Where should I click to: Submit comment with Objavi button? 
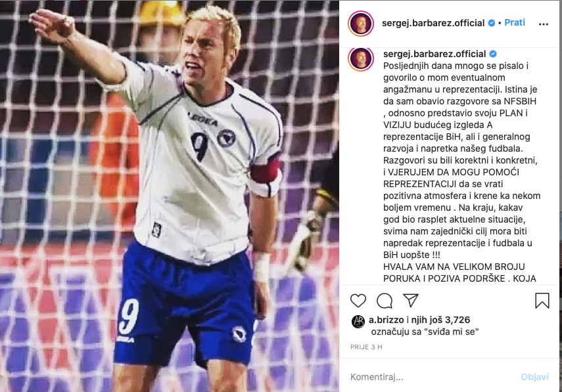point(534,377)
